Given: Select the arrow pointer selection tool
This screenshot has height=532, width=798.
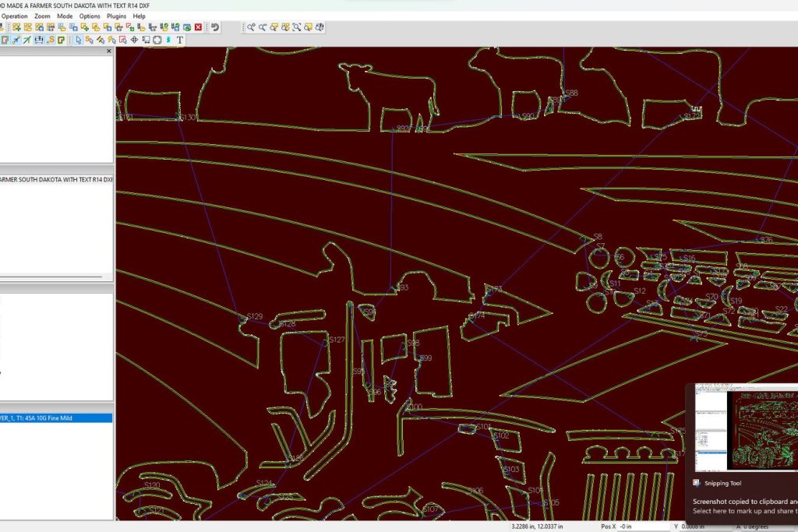Looking at the screenshot, I should click(x=78, y=40).
